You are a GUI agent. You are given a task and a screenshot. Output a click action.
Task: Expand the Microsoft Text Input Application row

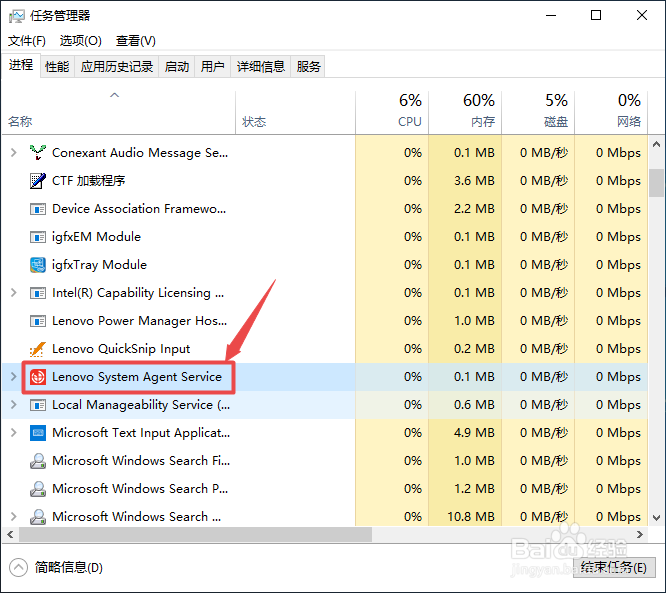pos(14,433)
